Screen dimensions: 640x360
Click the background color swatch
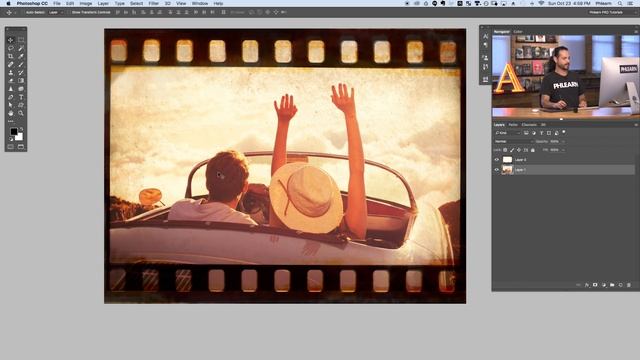point(20,138)
